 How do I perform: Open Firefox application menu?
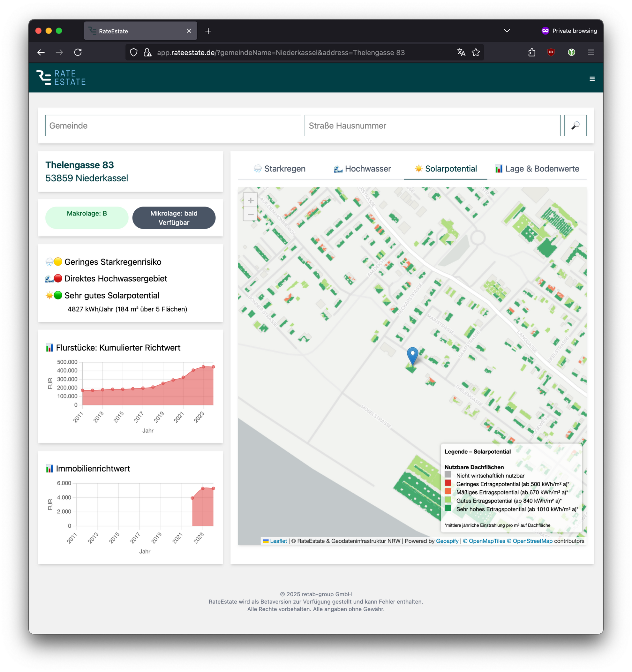tap(591, 52)
